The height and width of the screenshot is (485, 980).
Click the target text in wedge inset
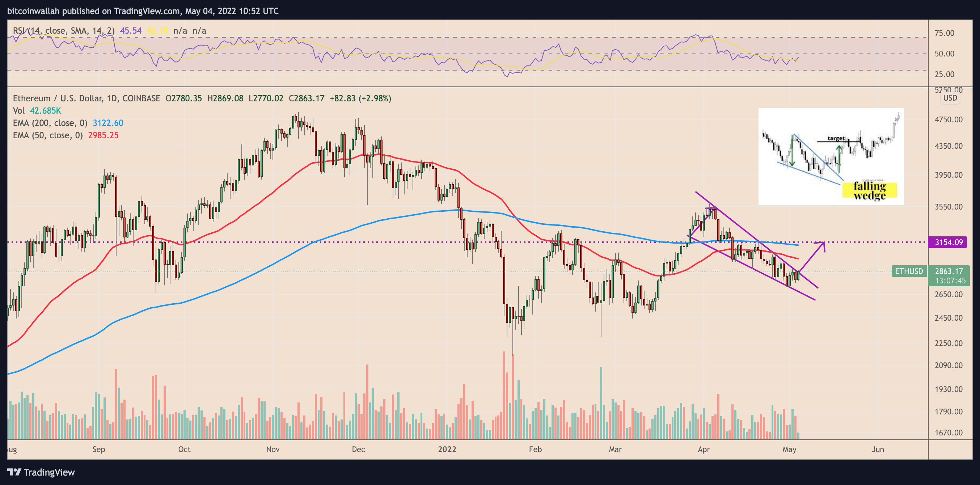[836, 138]
